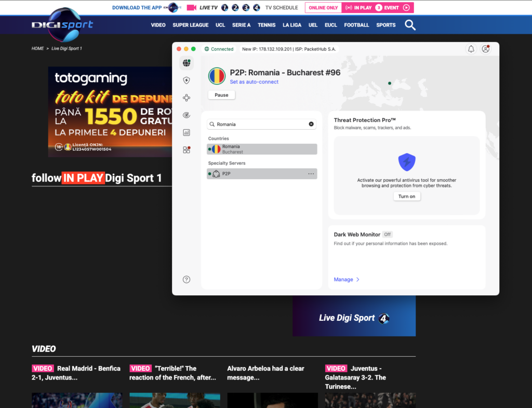Turn on Threat Protection Pro
The height and width of the screenshot is (408, 532).
406,196
